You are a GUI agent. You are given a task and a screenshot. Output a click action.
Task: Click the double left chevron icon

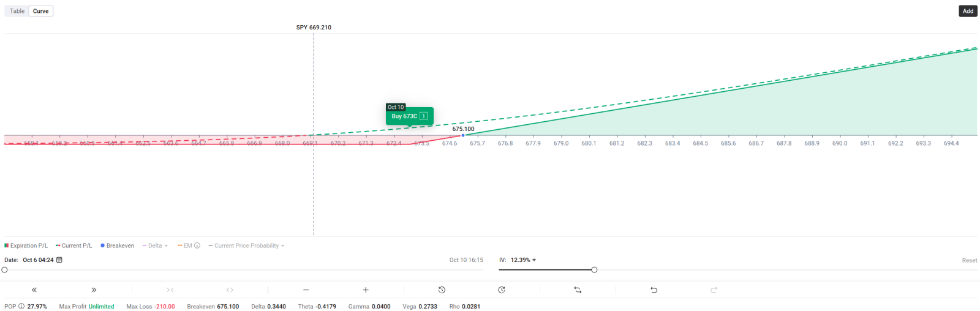[34, 290]
